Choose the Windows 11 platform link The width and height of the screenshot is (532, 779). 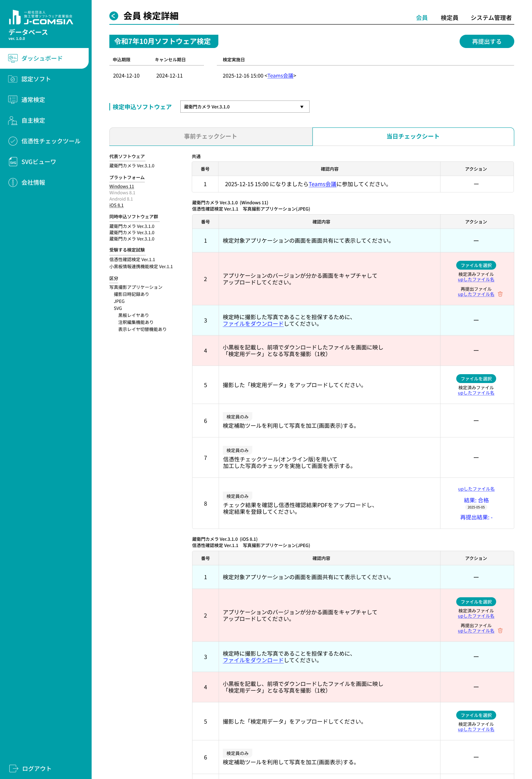(x=122, y=187)
